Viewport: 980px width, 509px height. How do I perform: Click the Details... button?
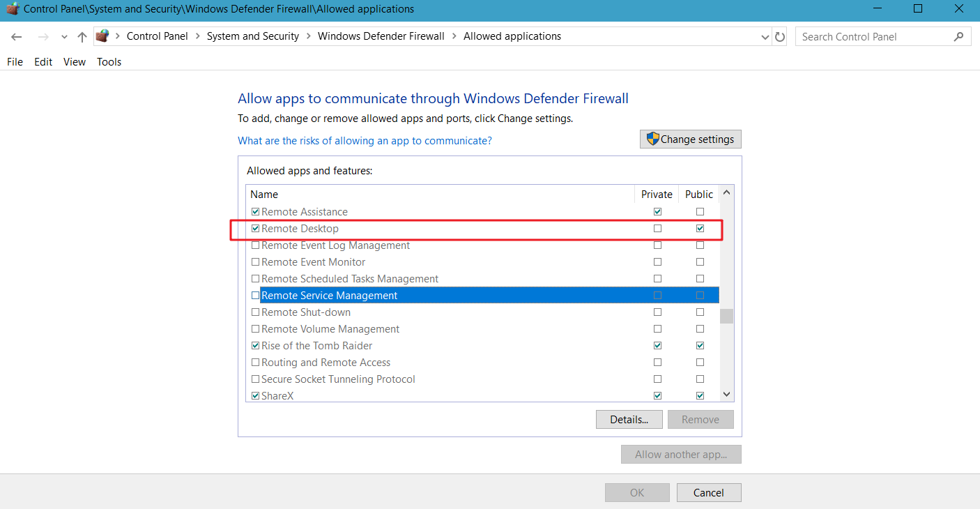click(629, 419)
